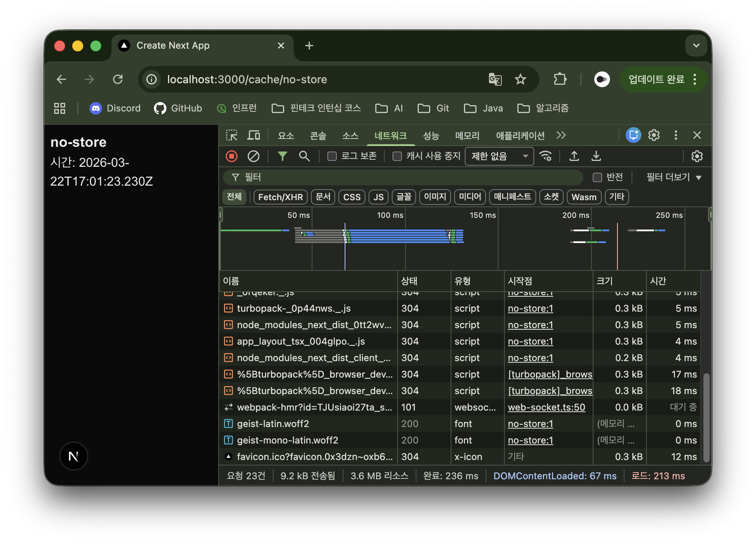Stop recording network log
The width and height of the screenshot is (756, 544).
pyautogui.click(x=232, y=156)
